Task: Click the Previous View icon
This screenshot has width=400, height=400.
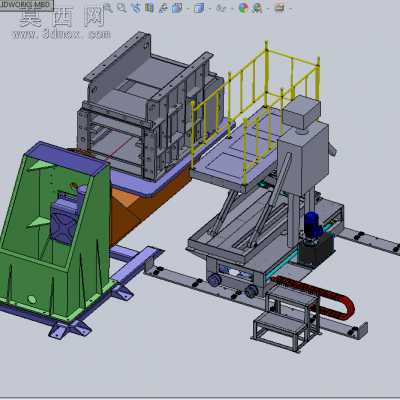Action: click(136, 7)
